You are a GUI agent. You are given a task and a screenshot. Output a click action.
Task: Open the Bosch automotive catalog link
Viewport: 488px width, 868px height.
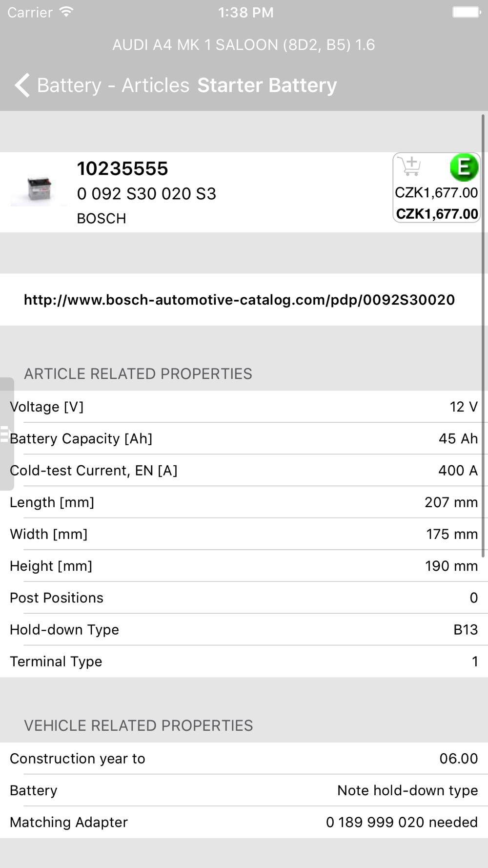(x=239, y=300)
